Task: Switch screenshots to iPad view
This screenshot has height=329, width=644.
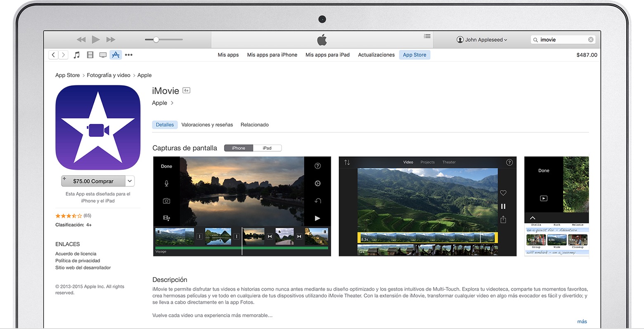Action: (267, 148)
